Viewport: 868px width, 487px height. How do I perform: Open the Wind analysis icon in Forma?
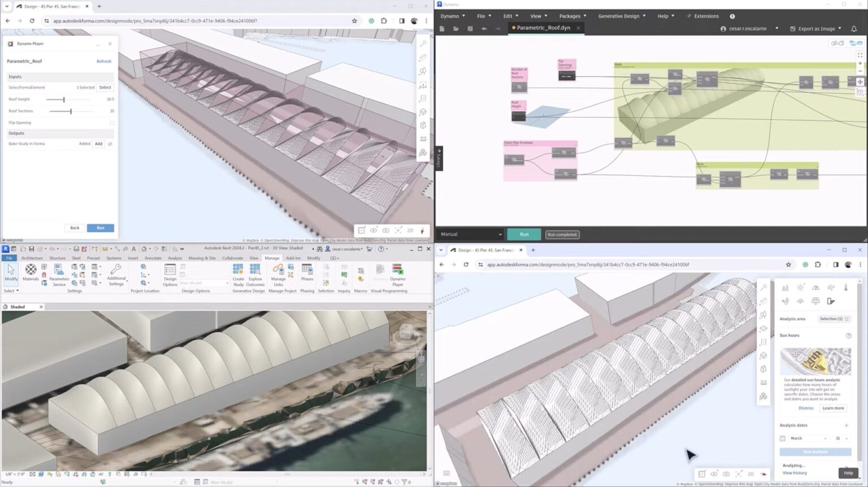[x=831, y=287]
